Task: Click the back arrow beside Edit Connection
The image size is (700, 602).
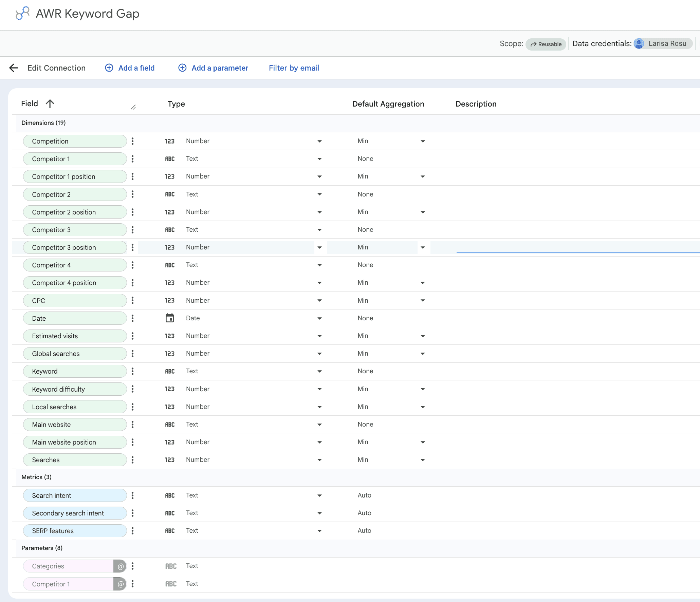Action: 14,68
